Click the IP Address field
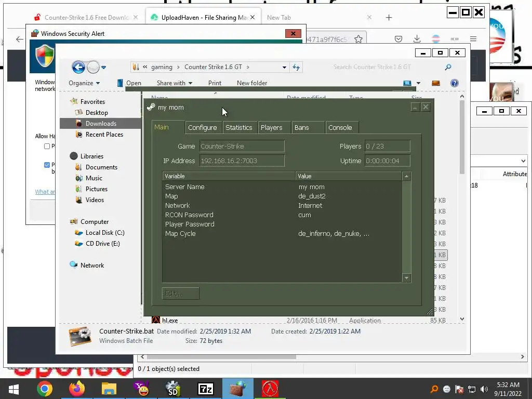 (242, 161)
